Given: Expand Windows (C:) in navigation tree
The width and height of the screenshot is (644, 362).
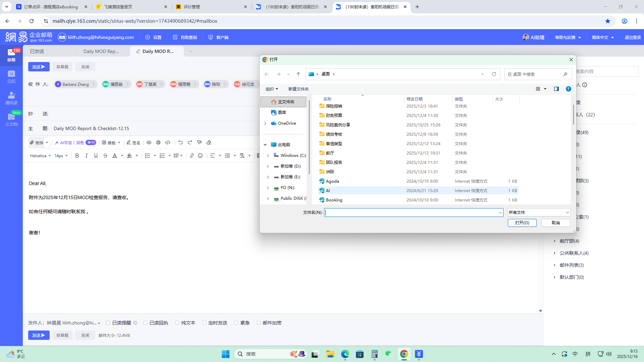Looking at the screenshot, I should coord(268,156).
